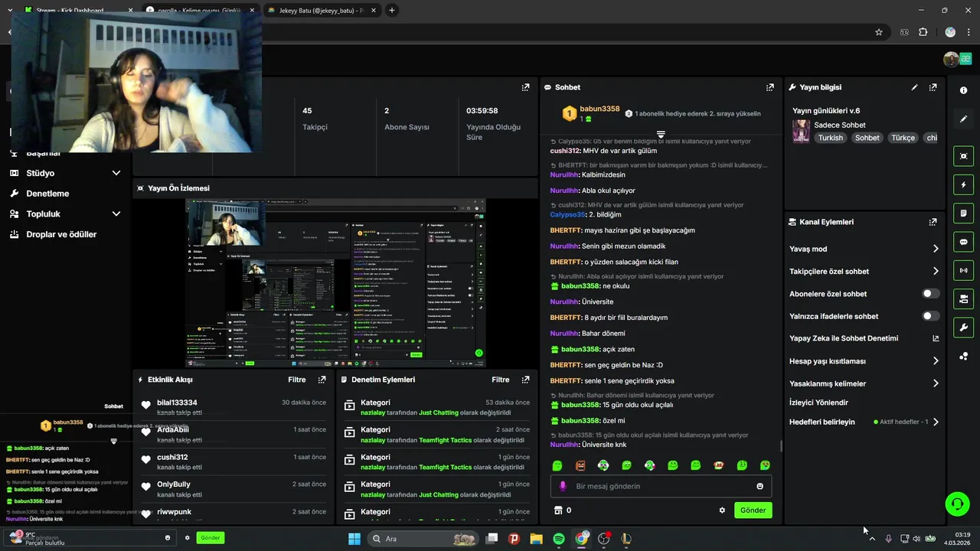Toggle the camera moderation widget icon in sidebar
This screenshot has height=551, width=980.
click(x=963, y=298)
